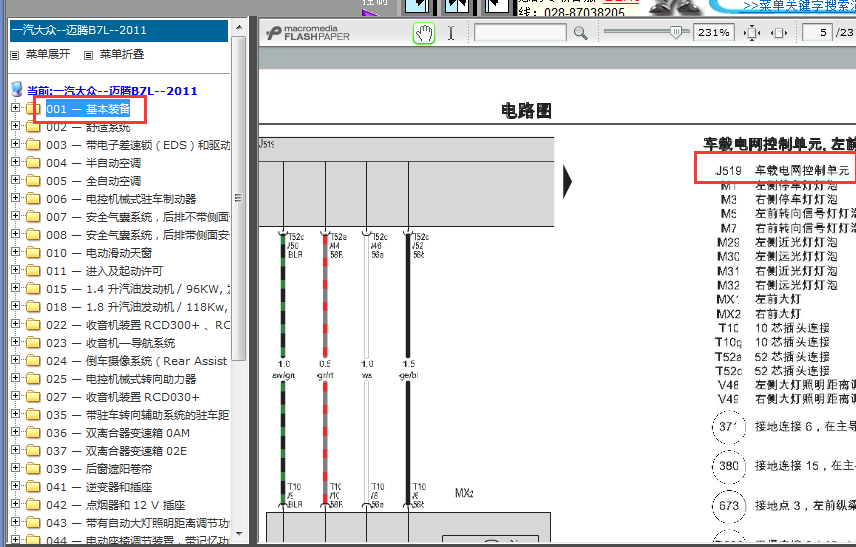Click the icon beside 菜单展开
The width and height of the screenshot is (856, 547).
pyautogui.click(x=15, y=55)
